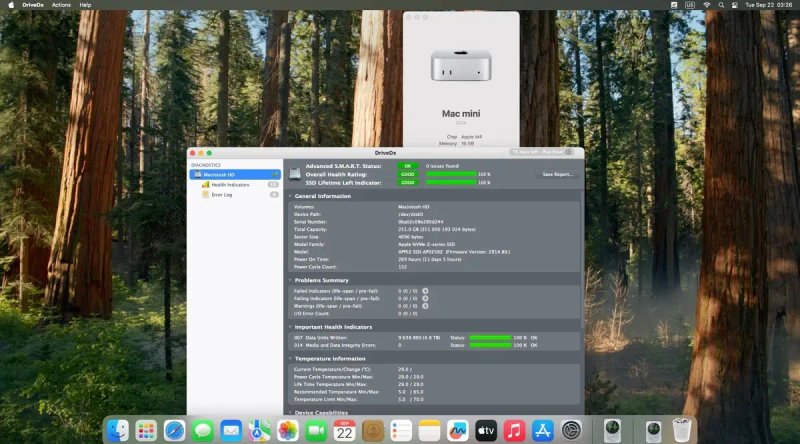Collapse the Temperature Information section
The height and width of the screenshot is (444, 800).
coord(290,359)
